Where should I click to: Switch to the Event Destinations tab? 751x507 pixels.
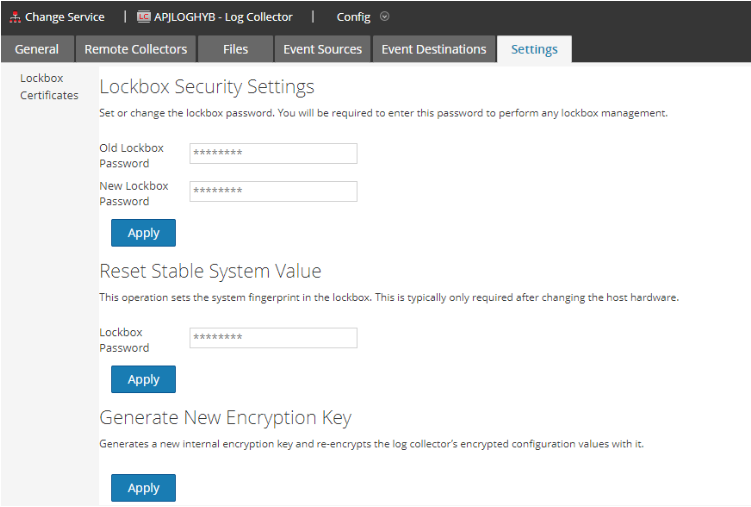pos(434,49)
